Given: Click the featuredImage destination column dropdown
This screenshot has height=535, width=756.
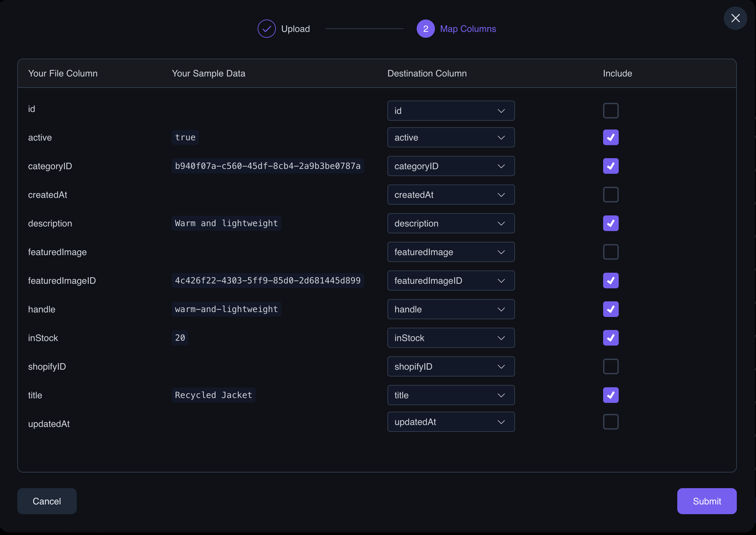Looking at the screenshot, I should 451,252.
